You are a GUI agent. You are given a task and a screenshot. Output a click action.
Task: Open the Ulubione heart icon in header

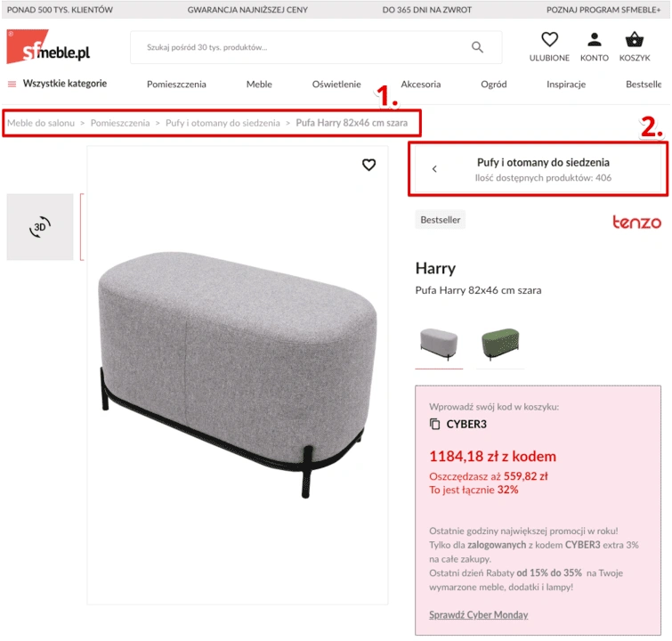coord(549,40)
